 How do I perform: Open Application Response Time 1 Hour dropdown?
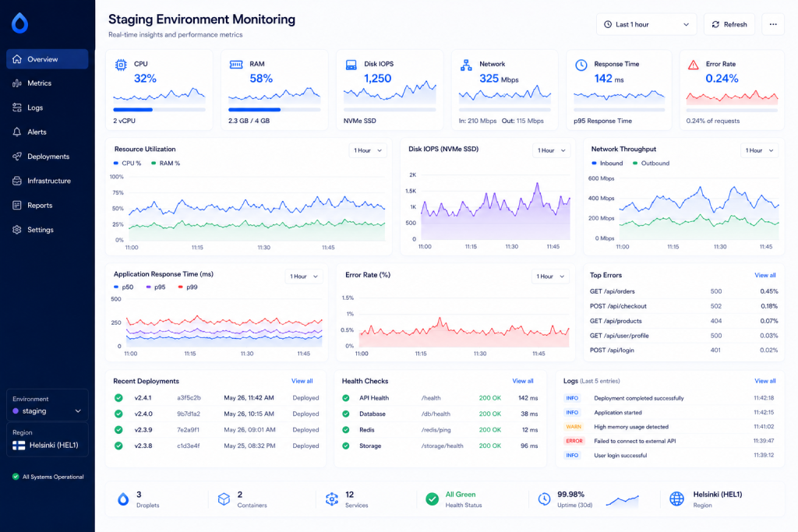tap(304, 277)
